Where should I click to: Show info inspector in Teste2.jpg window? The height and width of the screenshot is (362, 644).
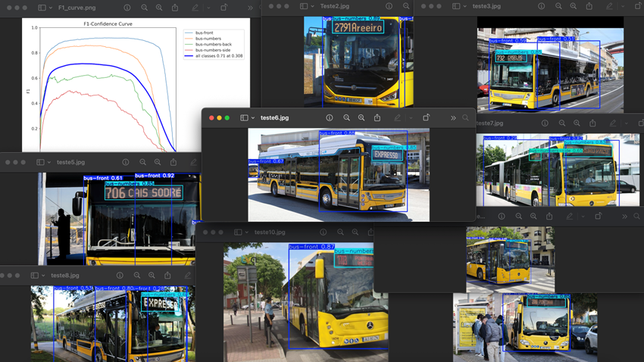click(389, 6)
